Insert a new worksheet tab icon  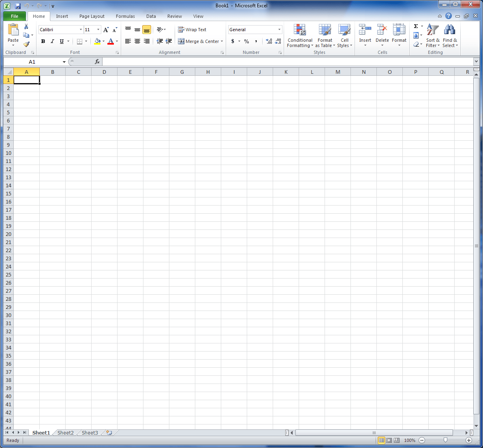(109, 433)
